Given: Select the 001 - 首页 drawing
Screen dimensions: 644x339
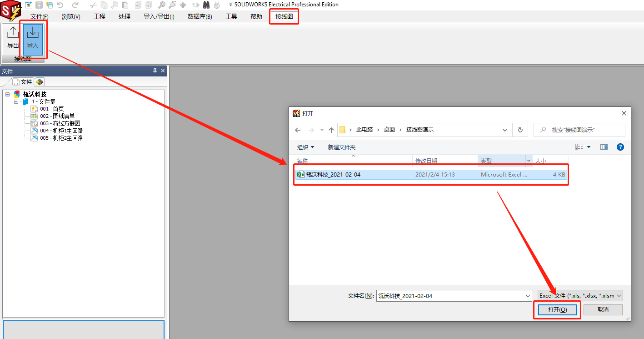Looking at the screenshot, I should (52, 109).
